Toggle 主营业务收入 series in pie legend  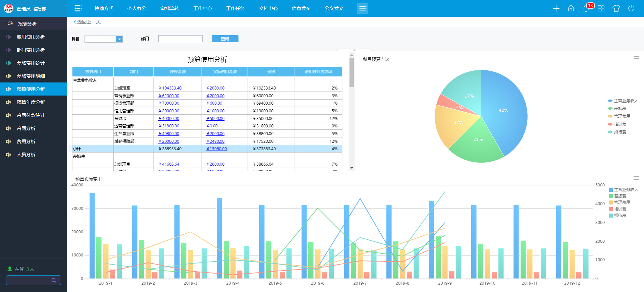623,101
